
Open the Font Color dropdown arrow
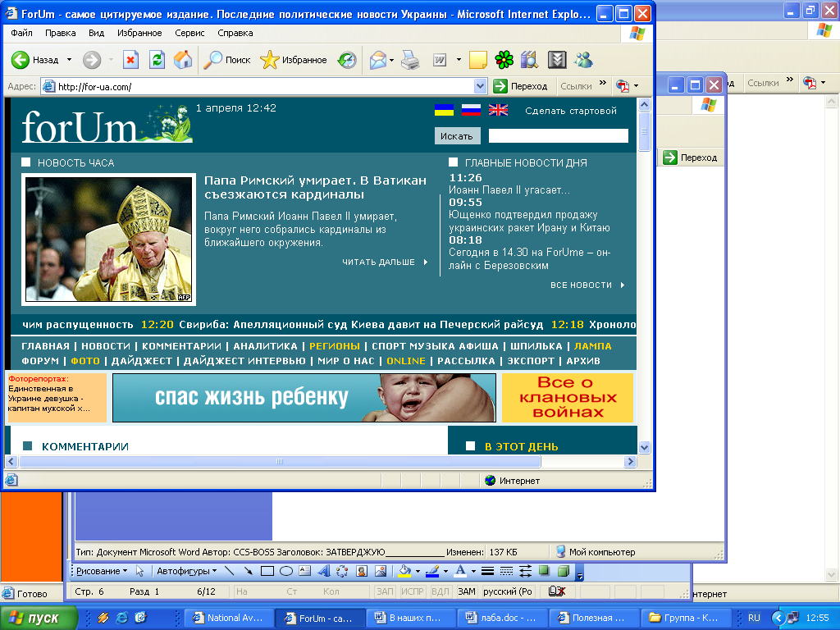coord(473,571)
